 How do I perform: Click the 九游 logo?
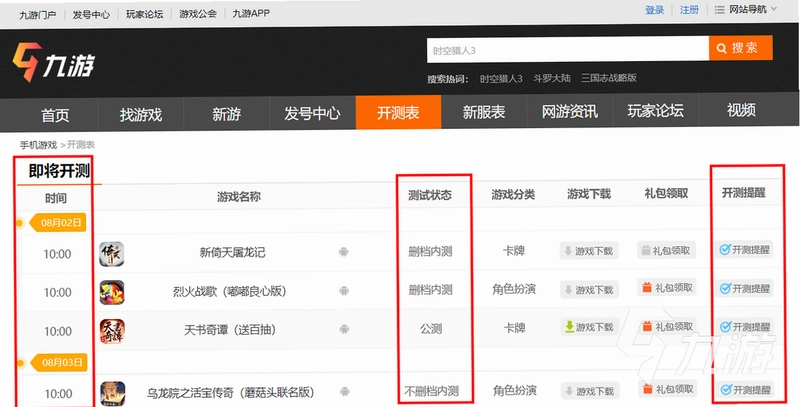[x=54, y=62]
